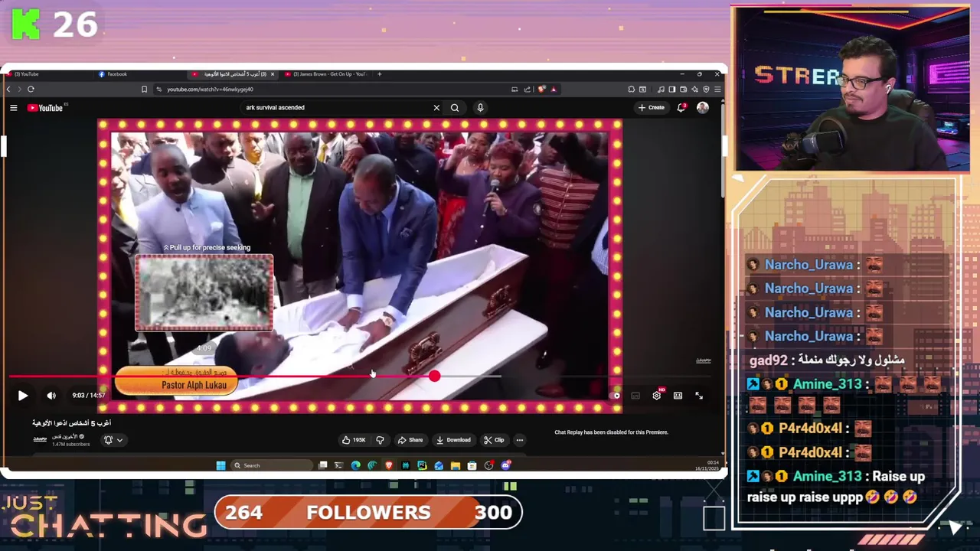
Task: Open the channel avatar under the video
Action: coord(40,439)
